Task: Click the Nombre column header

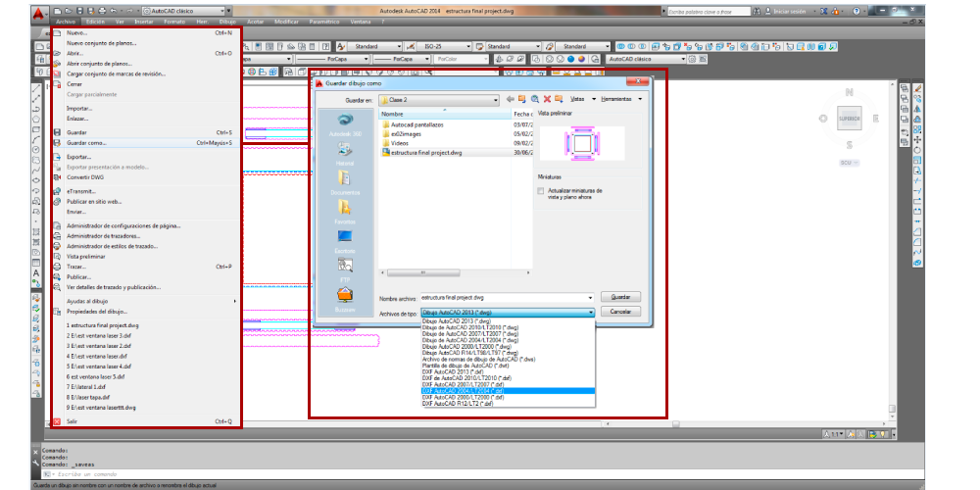Action: pos(444,115)
